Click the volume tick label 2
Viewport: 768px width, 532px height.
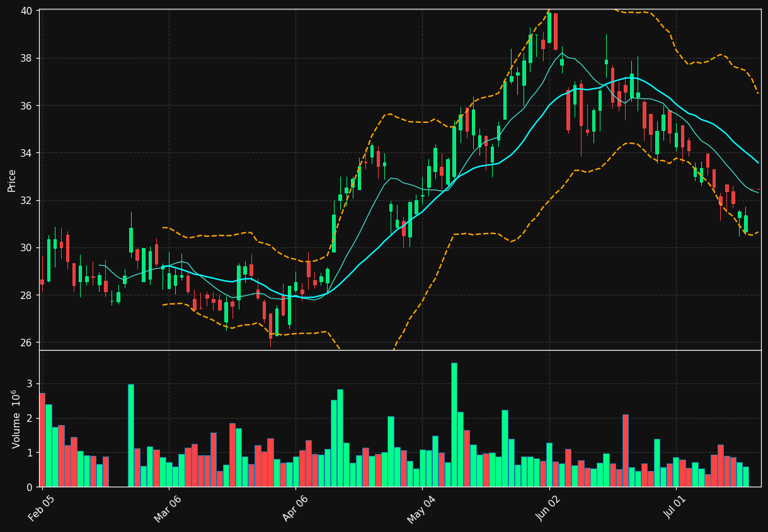pos(30,418)
